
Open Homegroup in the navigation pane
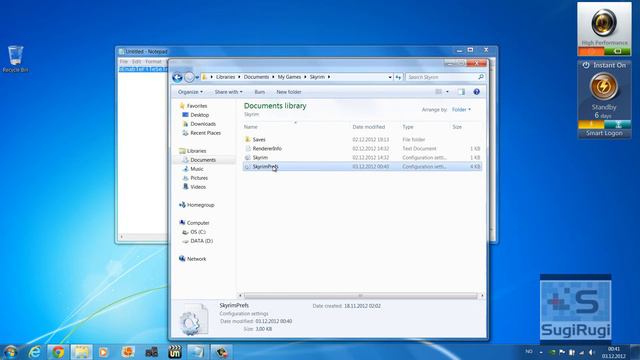200,205
